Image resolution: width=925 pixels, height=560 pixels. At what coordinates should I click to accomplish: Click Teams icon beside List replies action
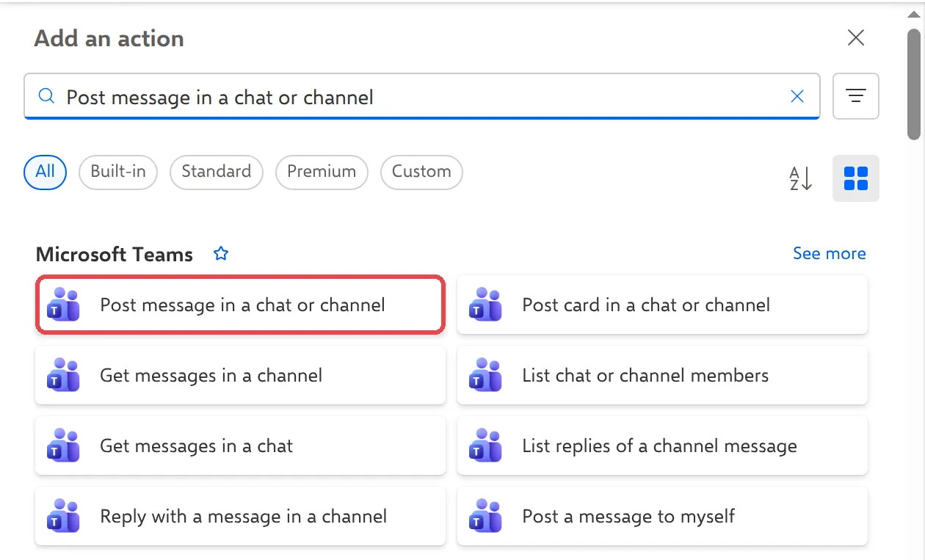pos(485,446)
